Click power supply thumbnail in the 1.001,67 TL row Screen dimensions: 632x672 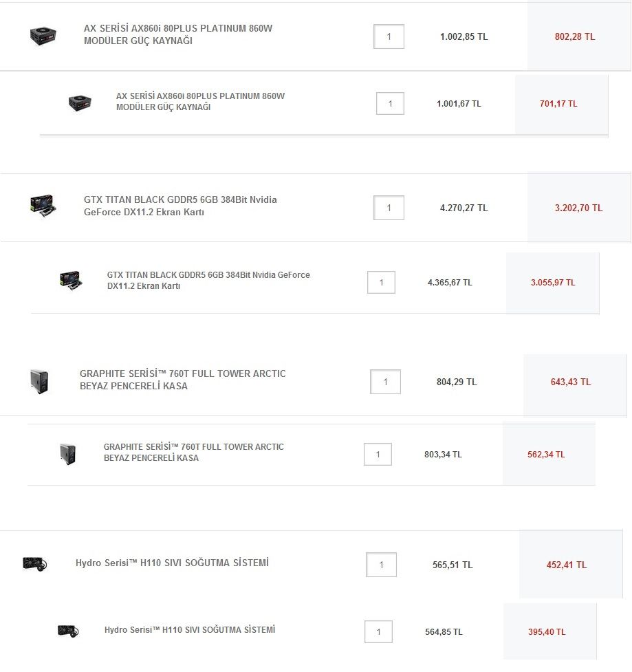point(80,104)
